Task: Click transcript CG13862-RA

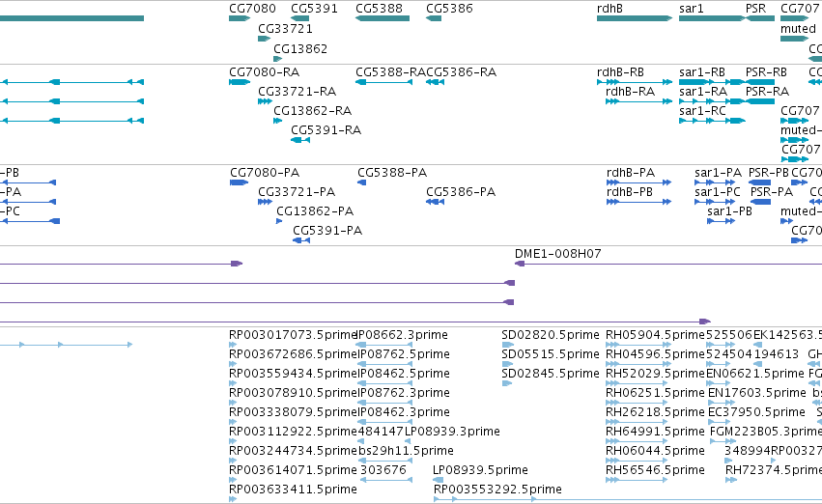Action: point(312,110)
